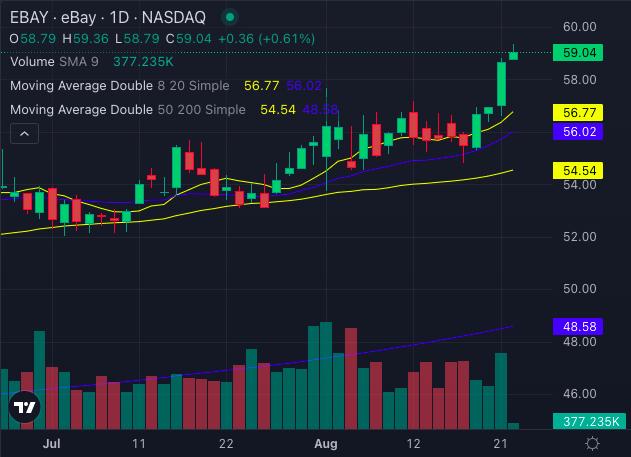Click the purple 56.02 price label

[578, 132]
